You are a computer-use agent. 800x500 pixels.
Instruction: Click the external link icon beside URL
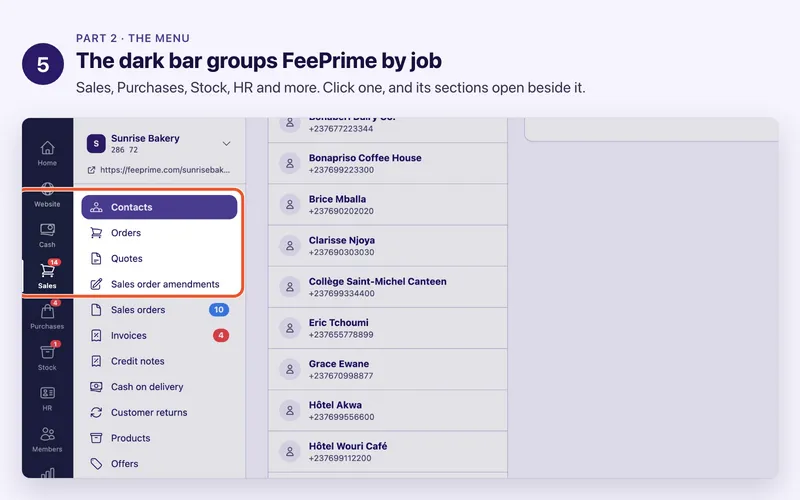pos(91,170)
